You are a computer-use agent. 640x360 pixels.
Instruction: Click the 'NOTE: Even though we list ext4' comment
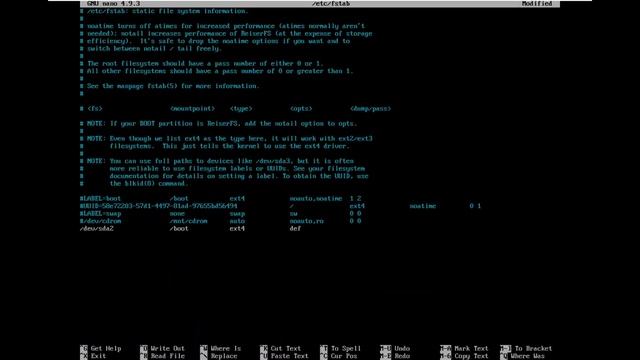[x=226, y=139]
